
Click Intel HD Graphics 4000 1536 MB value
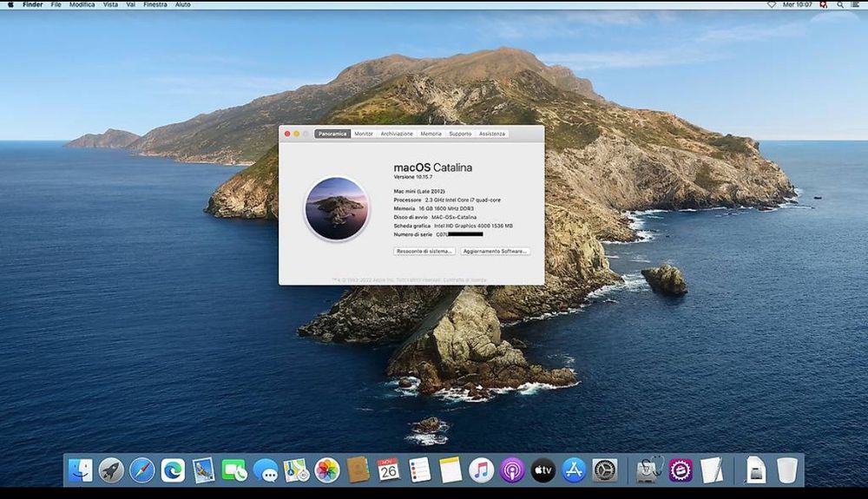[x=473, y=227]
